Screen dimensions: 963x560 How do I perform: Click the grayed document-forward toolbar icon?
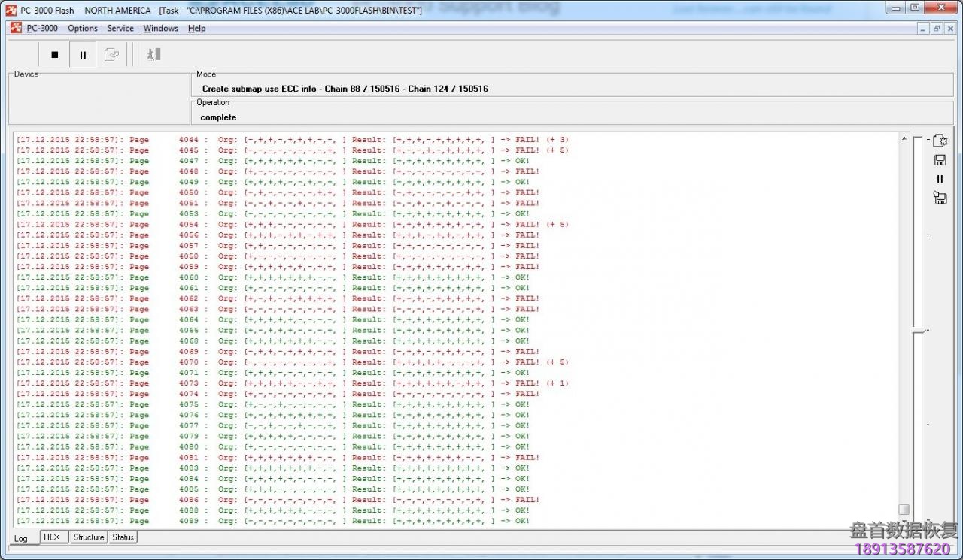coord(111,55)
